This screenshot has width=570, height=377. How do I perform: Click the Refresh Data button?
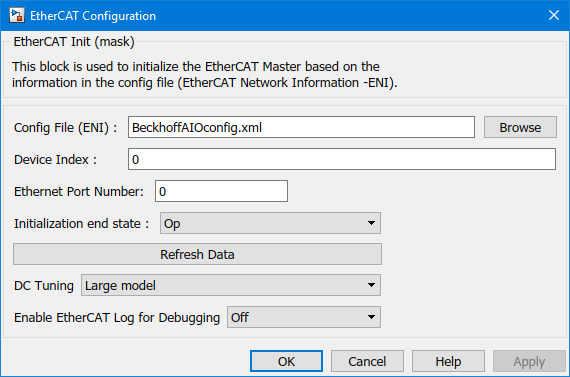tap(197, 254)
